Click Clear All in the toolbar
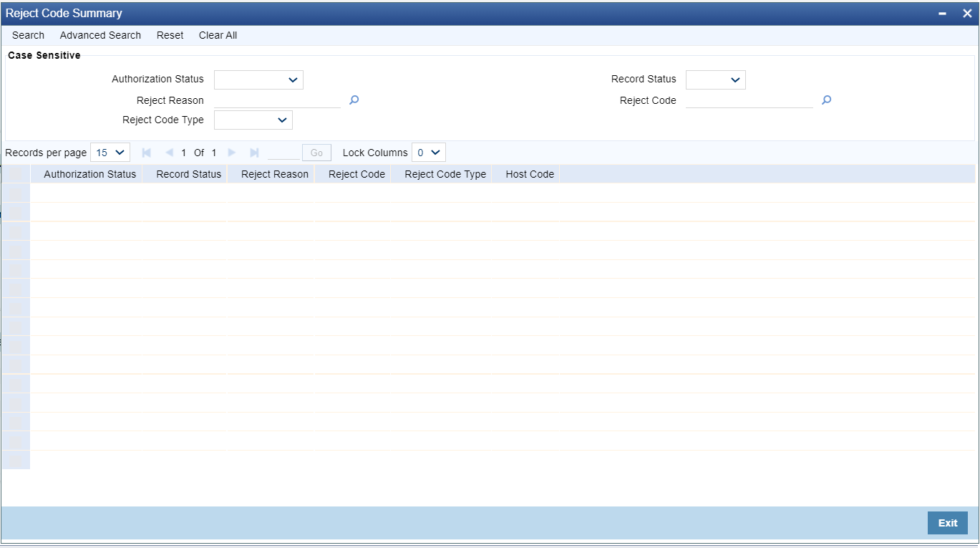 218,35
